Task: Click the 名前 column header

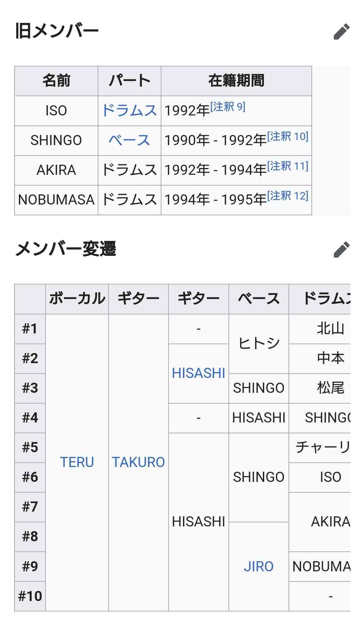Action: [x=56, y=81]
